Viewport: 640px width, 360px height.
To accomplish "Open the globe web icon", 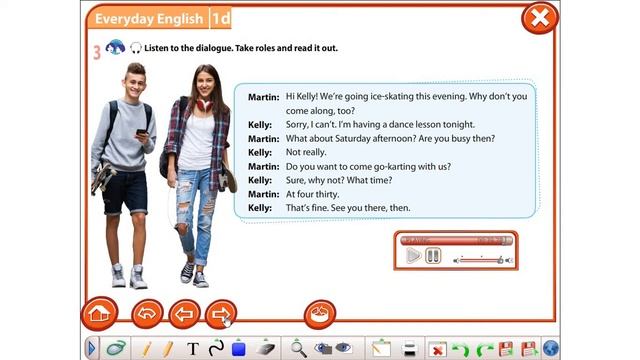I will (x=551, y=349).
